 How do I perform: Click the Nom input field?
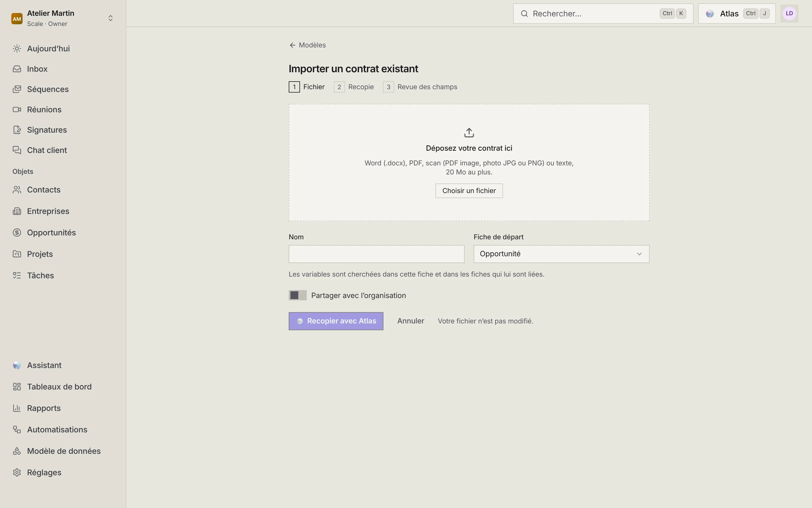(376, 254)
